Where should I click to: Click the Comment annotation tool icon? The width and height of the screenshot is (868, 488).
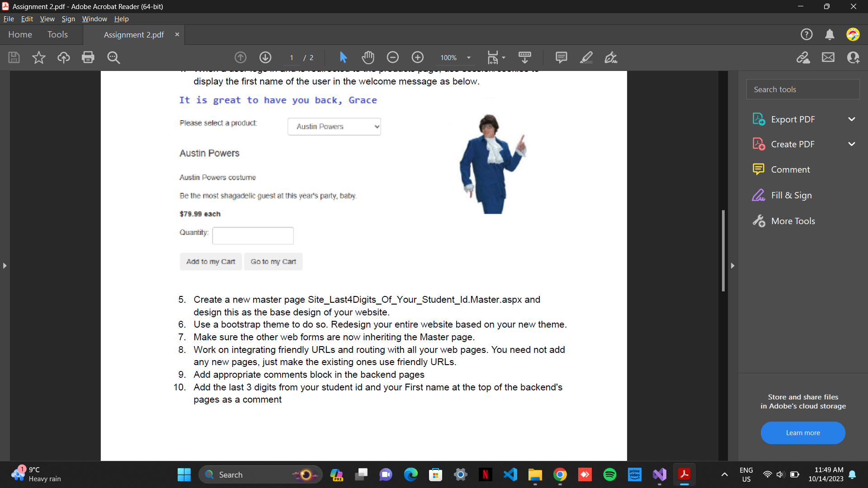(x=561, y=57)
